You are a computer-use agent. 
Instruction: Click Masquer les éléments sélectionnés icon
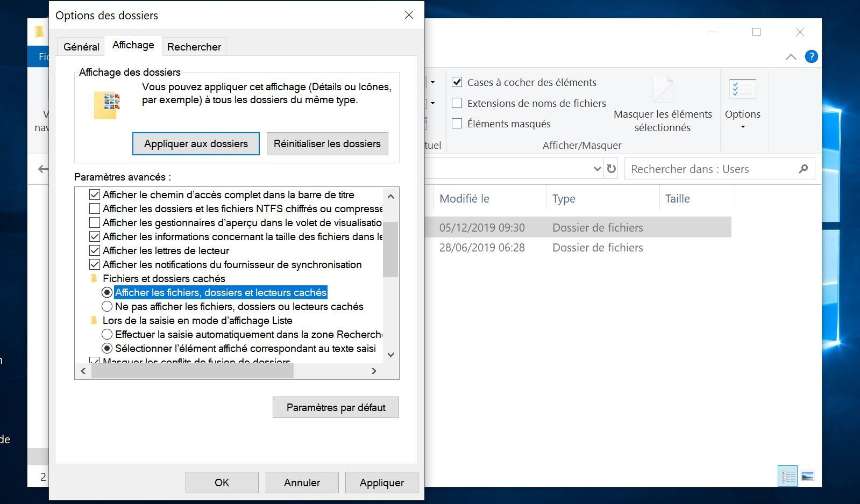[x=663, y=90]
